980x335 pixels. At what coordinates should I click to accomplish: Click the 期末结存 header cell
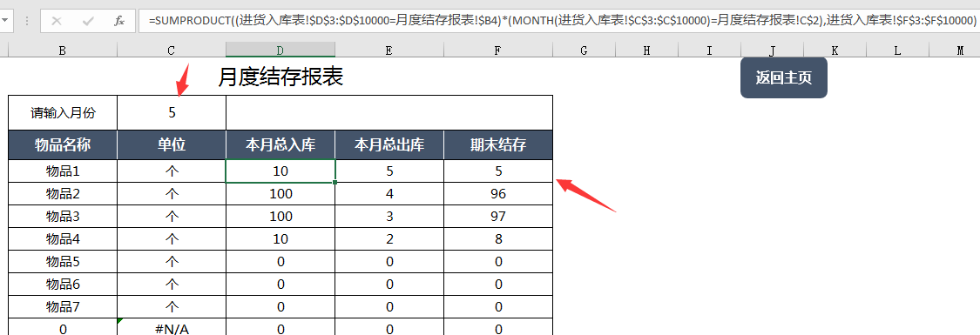pos(498,145)
